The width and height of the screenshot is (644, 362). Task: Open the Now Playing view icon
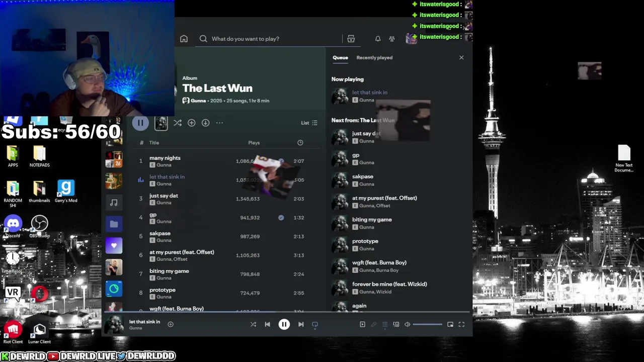pyautogui.click(x=362, y=324)
